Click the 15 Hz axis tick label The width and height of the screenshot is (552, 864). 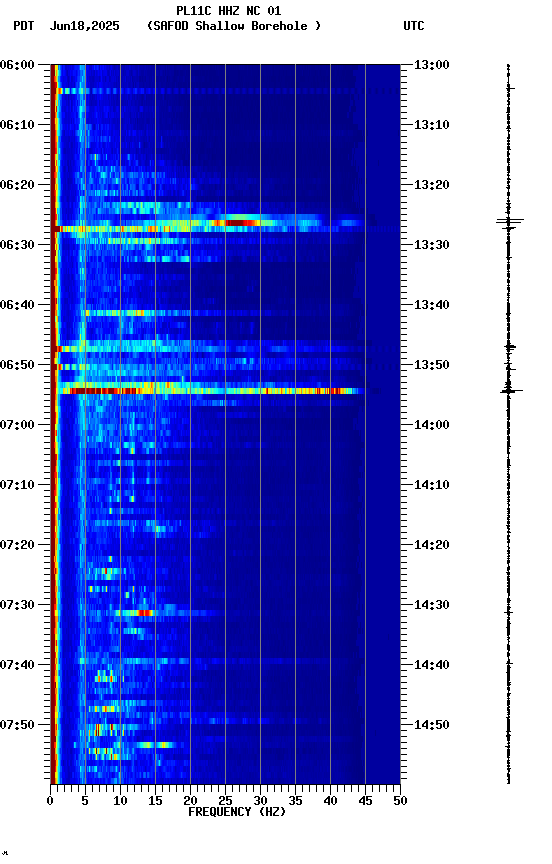pyautogui.click(x=155, y=801)
